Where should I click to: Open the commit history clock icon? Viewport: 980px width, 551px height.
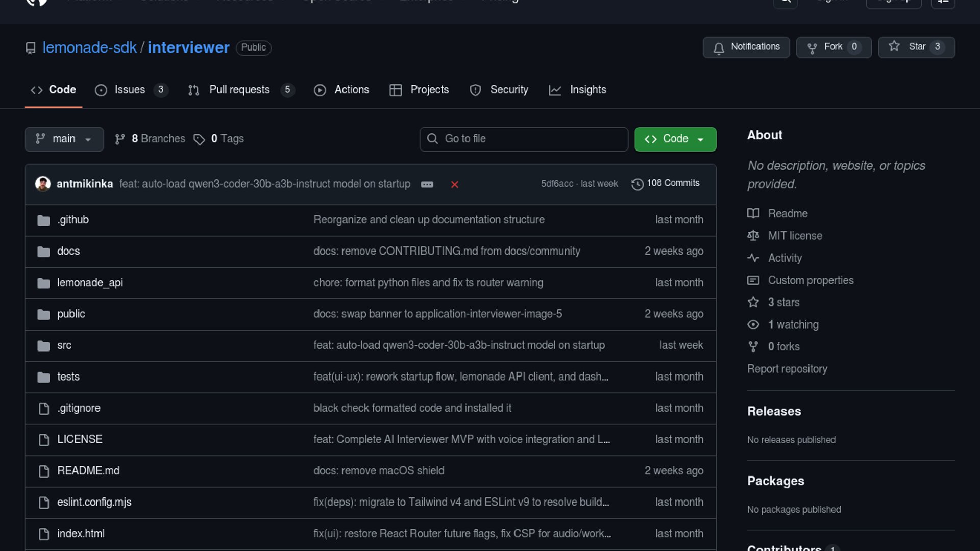(637, 184)
